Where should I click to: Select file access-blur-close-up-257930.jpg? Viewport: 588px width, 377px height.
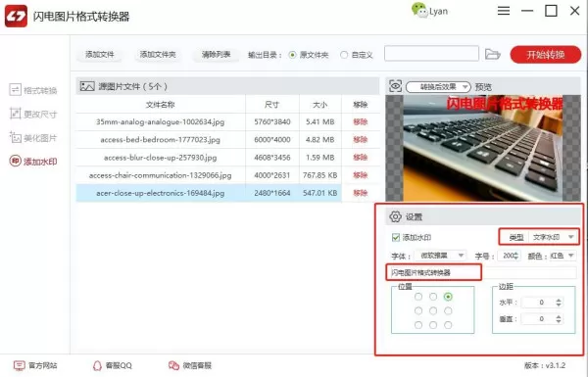point(160,158)
